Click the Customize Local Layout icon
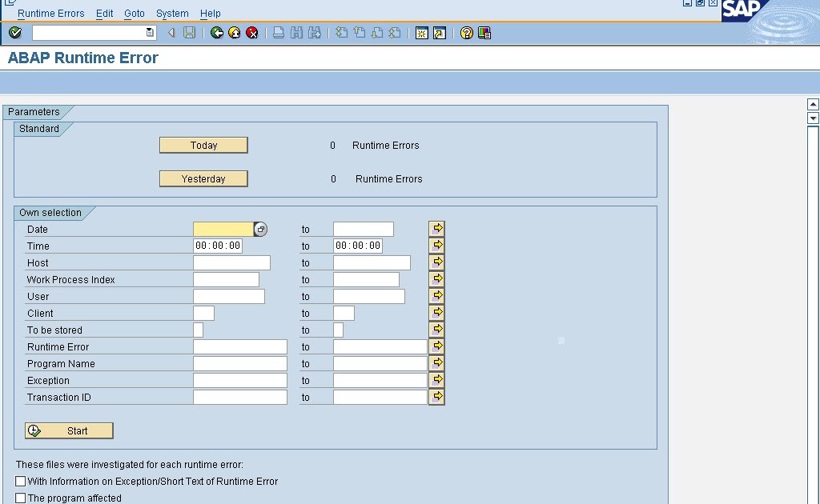This screenshot has width=820, height=504. (x=484, y=33)
